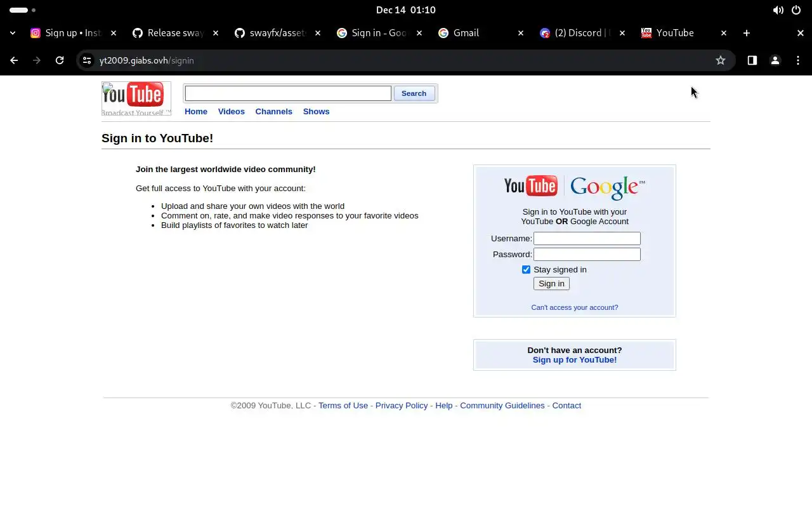Viewport: 812px width, 508px height.
Task: Click the system volume icon
Action: coord(778,10)
